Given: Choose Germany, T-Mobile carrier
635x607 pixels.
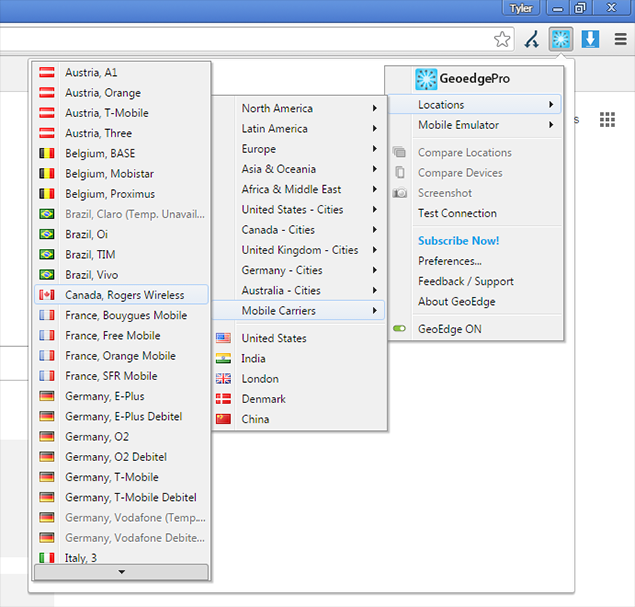Looking at the screenshot, I should click(121, 477).
